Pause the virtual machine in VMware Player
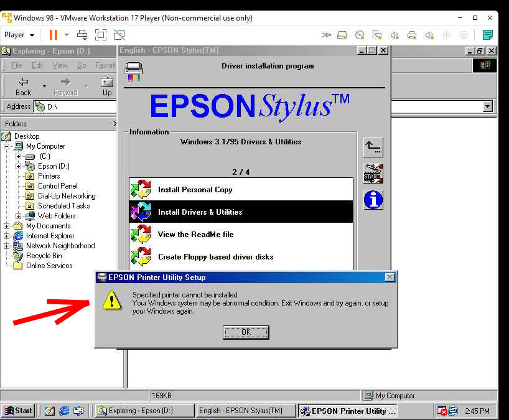The image size is (509, 420). point(54,35)
